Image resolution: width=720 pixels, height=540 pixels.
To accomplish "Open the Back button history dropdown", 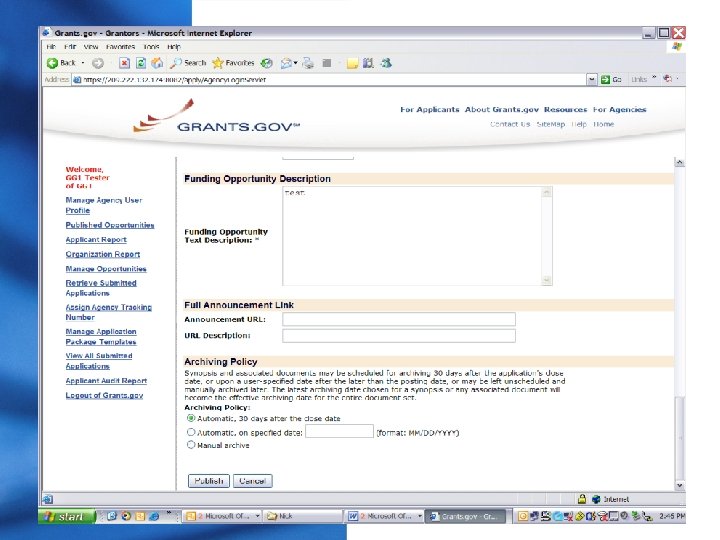I will 83,63.
